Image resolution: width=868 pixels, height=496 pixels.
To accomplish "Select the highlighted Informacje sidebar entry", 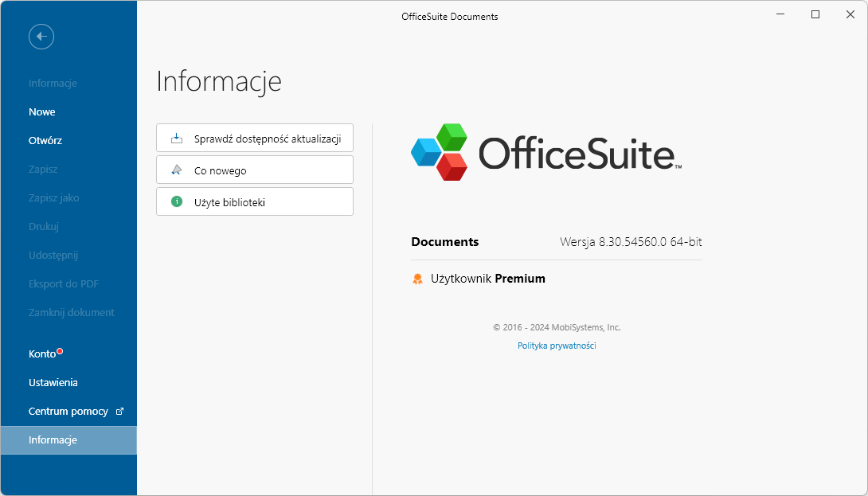I will coord(68,440).
